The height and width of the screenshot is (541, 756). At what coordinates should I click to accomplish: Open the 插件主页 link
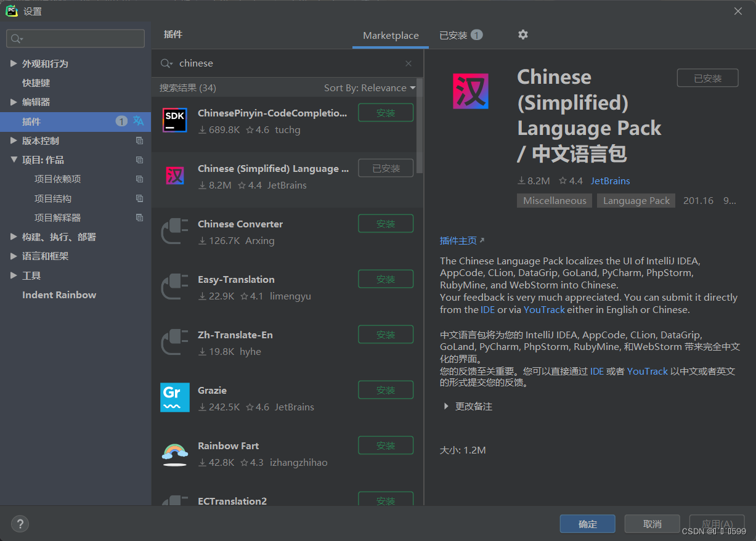(x=462, y=240)
